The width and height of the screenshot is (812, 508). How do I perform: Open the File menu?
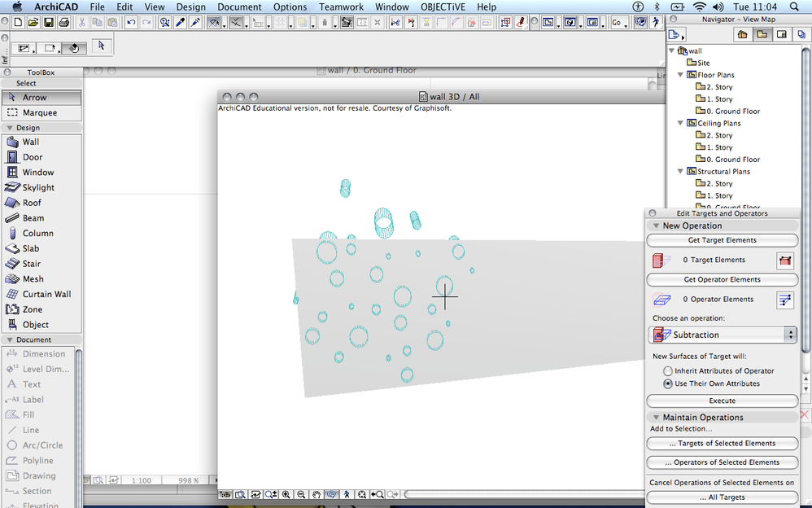coord(97,7)
